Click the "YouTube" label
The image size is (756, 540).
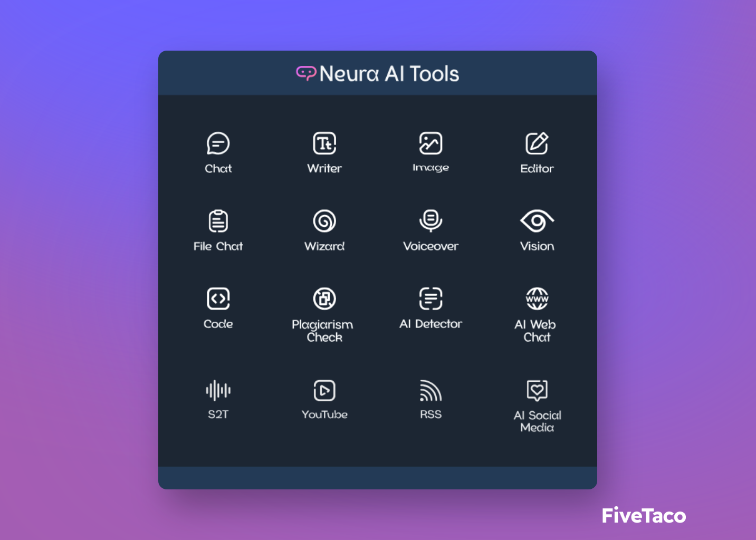[x=324, y=414]
